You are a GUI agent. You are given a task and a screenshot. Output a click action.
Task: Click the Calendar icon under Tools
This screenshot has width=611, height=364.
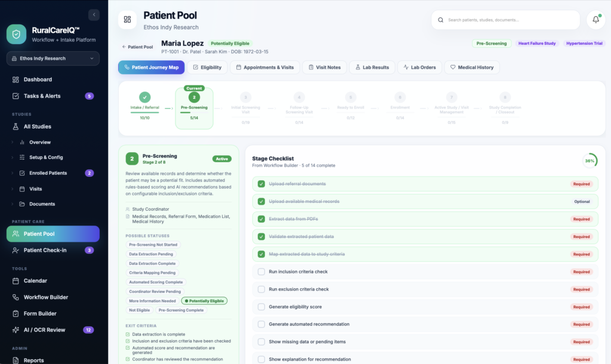16,280
